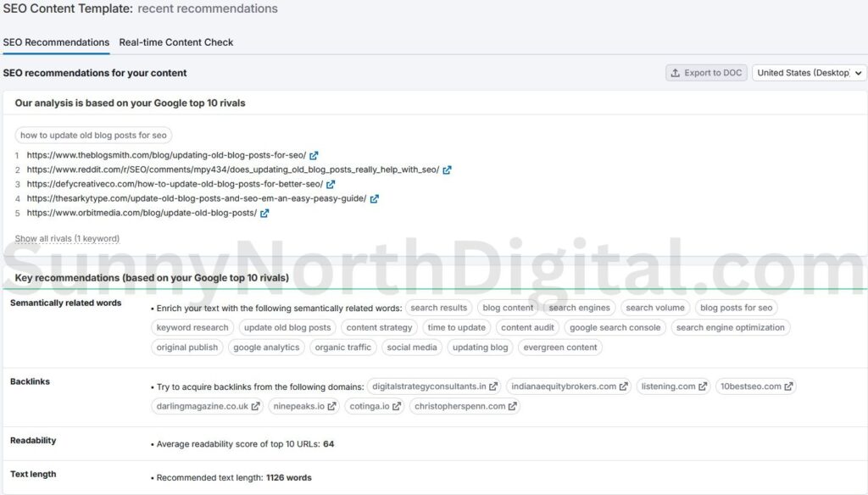Click the download icon on Export to DOC

(x=676, y=73)
